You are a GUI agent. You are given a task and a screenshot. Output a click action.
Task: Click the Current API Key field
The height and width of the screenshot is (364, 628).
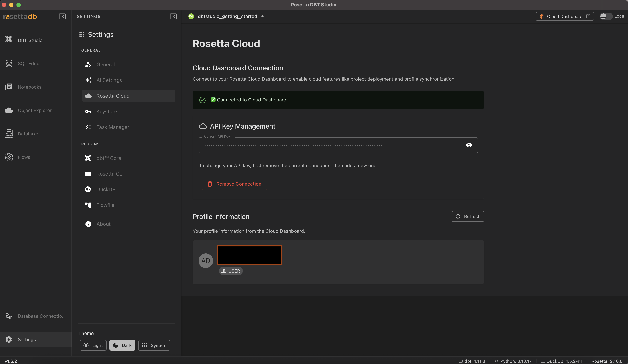pos(338,145)
